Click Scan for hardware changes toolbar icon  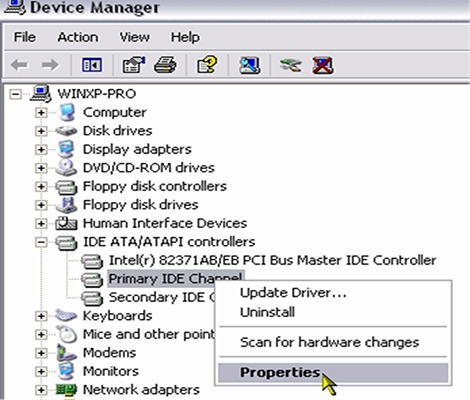(250, 65)
